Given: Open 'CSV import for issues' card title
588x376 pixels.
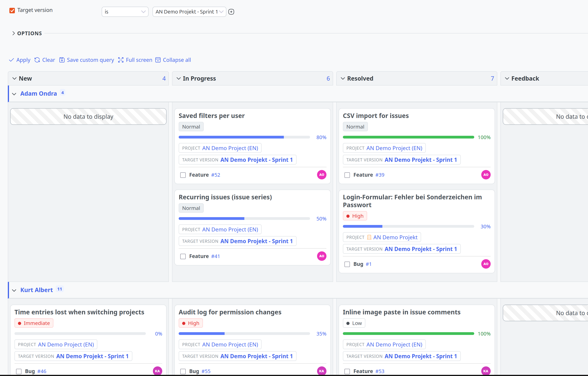Looking at the screenshot, I should click(x=376, y=116).
